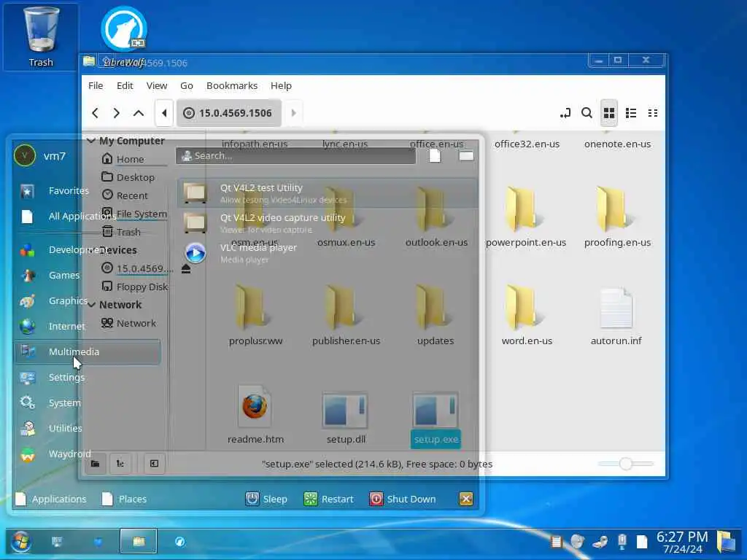The width and height of the screenshot is (747, 560).
Task: Select the Multimedia category
Action: pyautogui.click(x=87, y=351)
